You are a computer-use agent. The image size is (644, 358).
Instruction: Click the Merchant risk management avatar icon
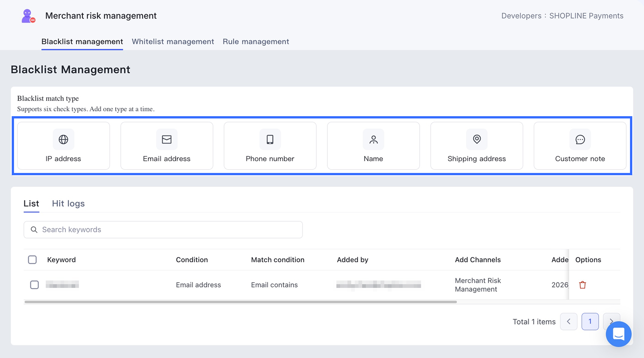[28, 16]
